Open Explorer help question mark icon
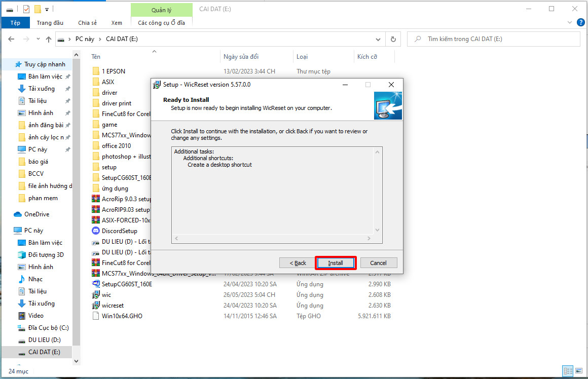Image resolution: width=588 pixels, height=379 pixels. [x=580, y=22]
